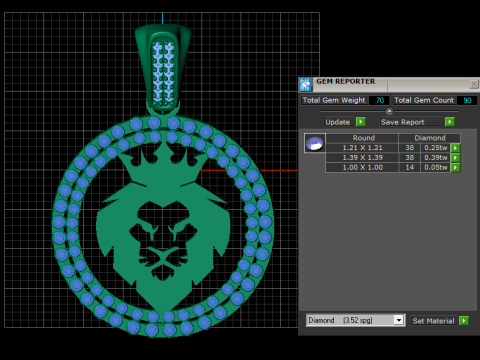The height and width of the screenshot is (360, 480).
Task: Click the Total Gem Count label
Action: click(424, 100)
